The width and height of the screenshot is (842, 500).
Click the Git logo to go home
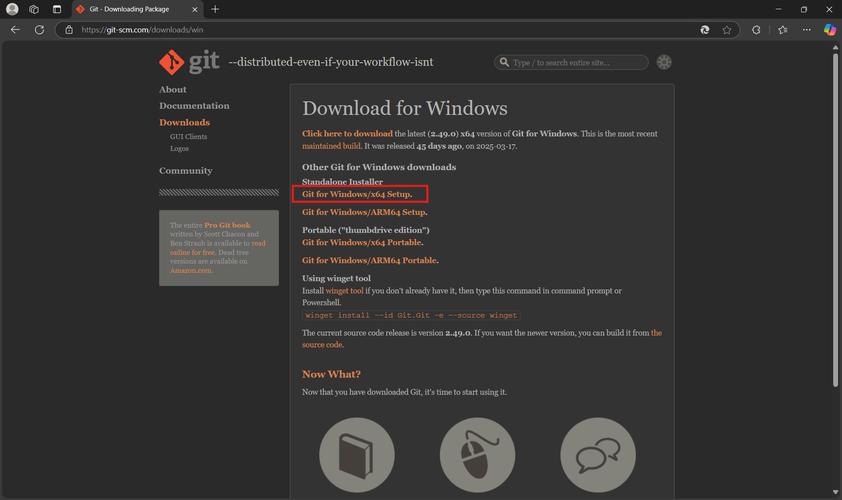coord(189,62)
